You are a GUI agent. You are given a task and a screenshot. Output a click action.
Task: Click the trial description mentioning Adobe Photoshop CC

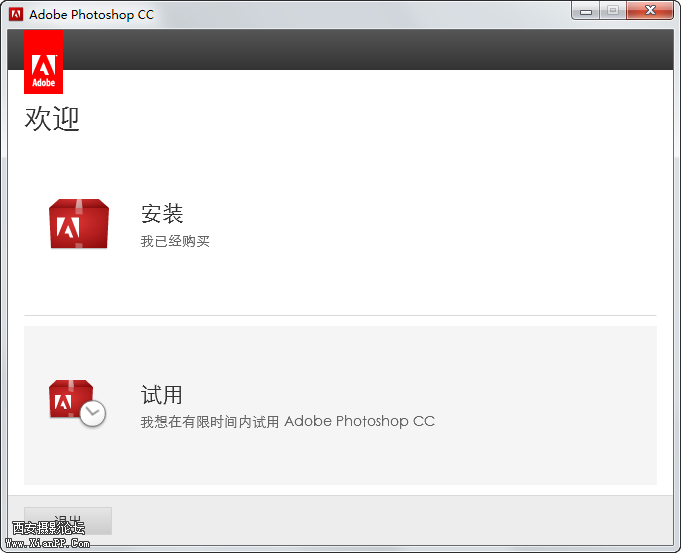pyautogui.click(x=287, y=421)
